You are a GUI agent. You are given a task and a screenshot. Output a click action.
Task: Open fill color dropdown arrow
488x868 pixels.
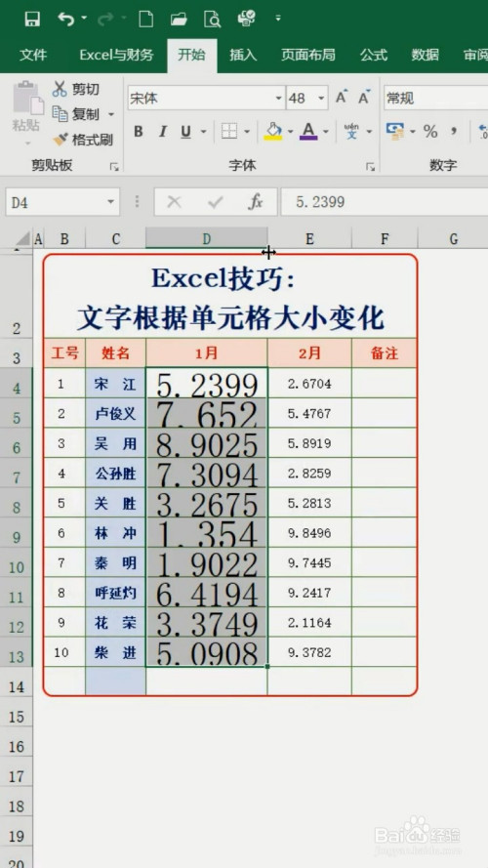pyautogui.click(x=291, y=132)
